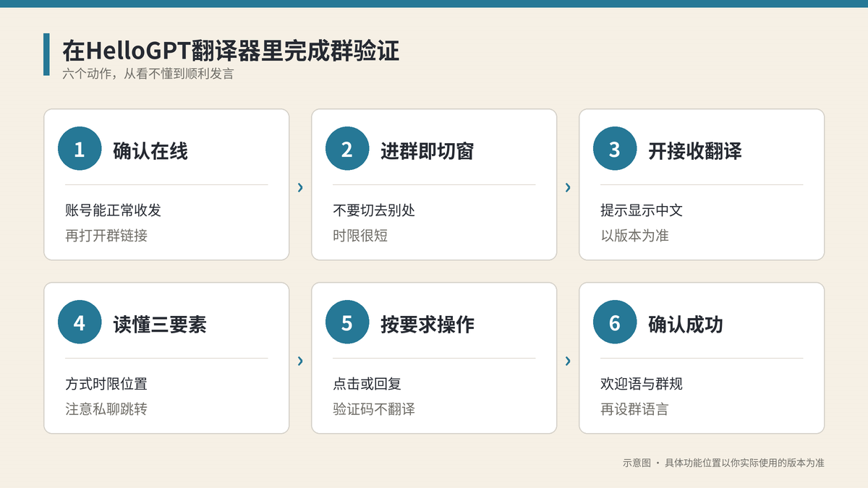Click the line 再打开群链接
Image resolution: width=868 pixels, height=488 pixels.
[106, 236]
